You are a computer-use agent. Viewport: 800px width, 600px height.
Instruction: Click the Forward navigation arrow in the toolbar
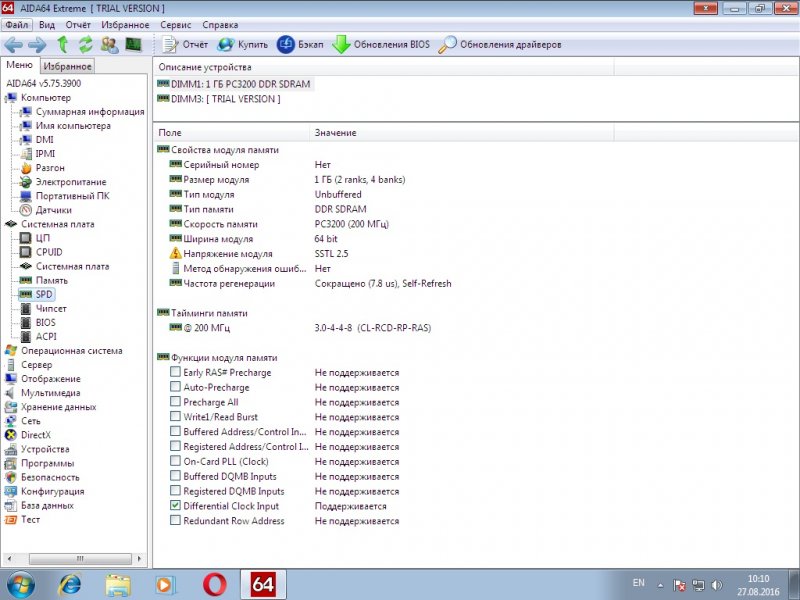pos(37,45)
